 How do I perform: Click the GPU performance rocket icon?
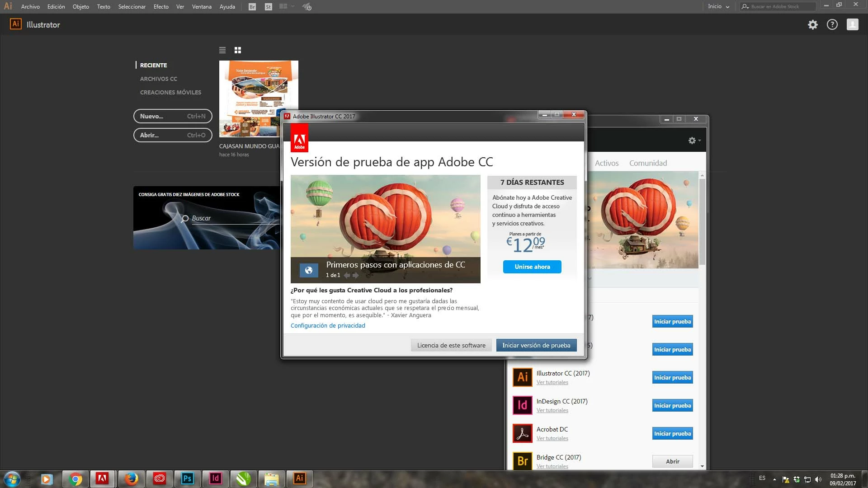tap(307, 7)
